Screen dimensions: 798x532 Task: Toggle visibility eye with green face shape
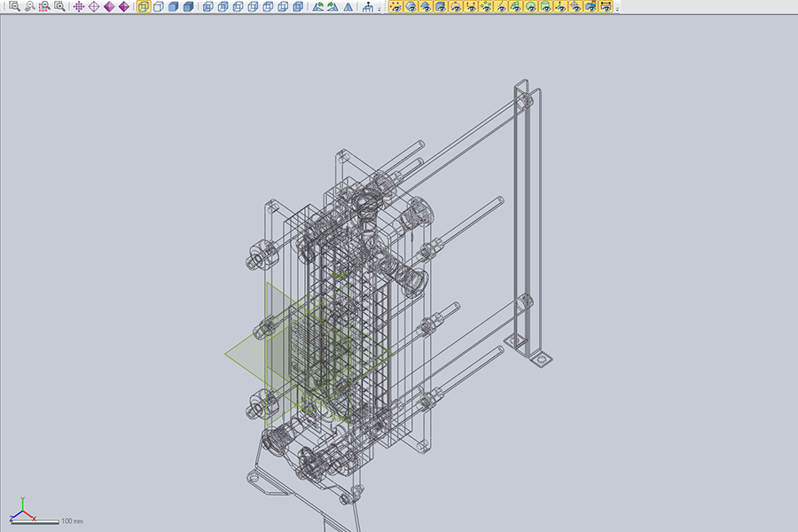(515, 6)
